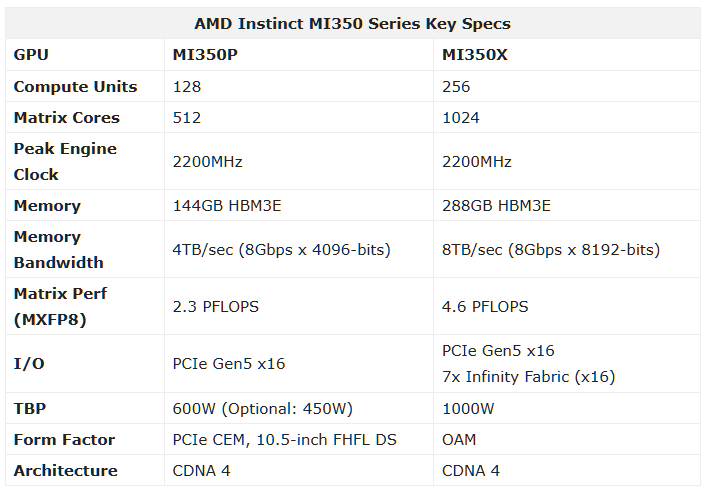Select the Matrix Cores row label

point(67,117)
